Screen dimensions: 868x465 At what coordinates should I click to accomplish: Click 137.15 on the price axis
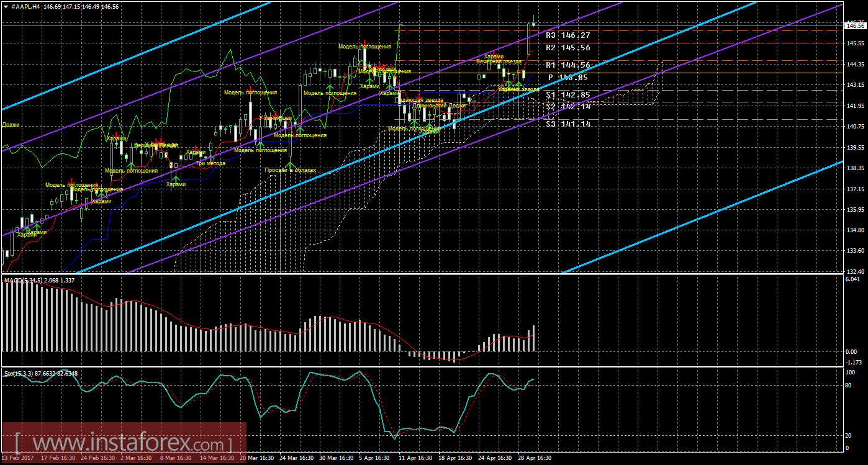[856, 189]
